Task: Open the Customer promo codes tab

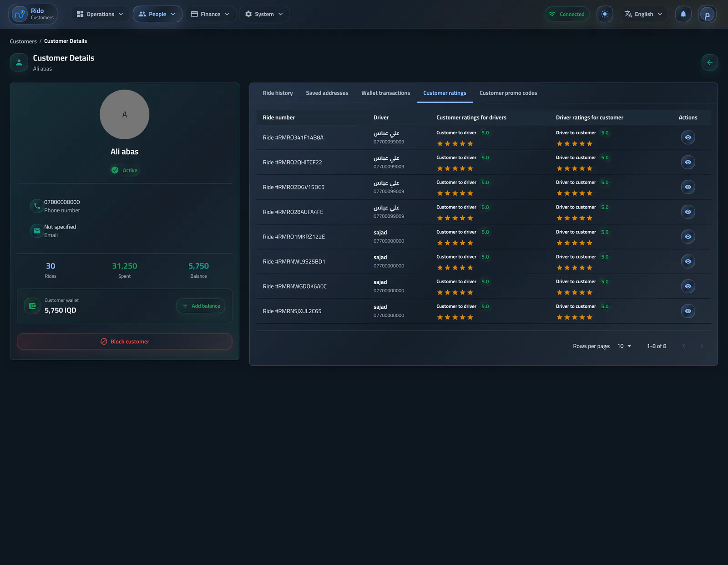Action: coord(508,93)
